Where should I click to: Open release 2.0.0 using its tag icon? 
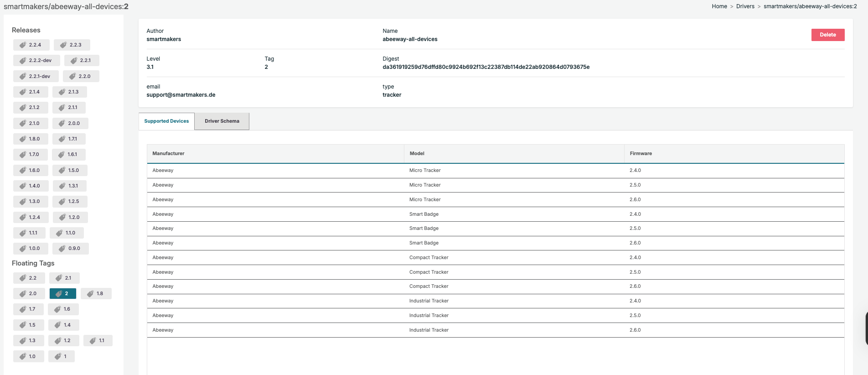pyautogui.click(x=62, y=123)
